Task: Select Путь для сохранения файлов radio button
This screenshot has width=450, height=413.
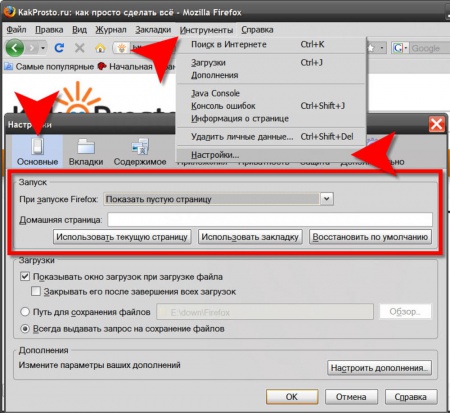Action: click(x=25, y=312)
